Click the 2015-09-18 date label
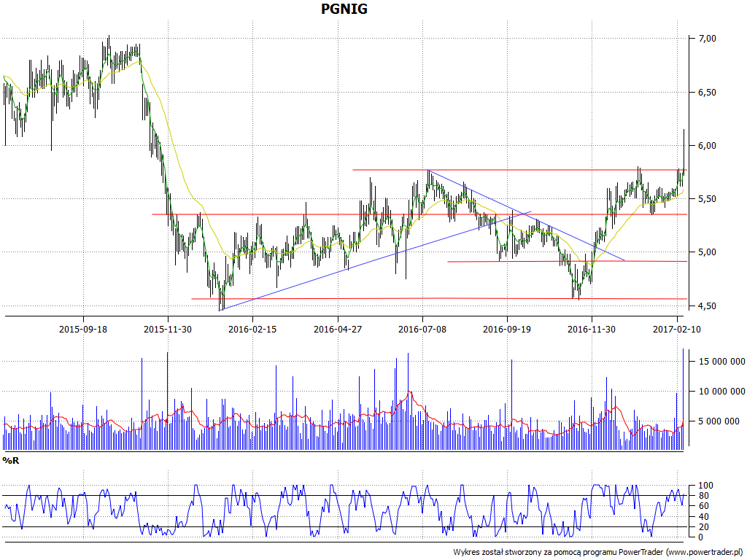The image size is (747, 560). pyautogui.click(x=83, y=329)
